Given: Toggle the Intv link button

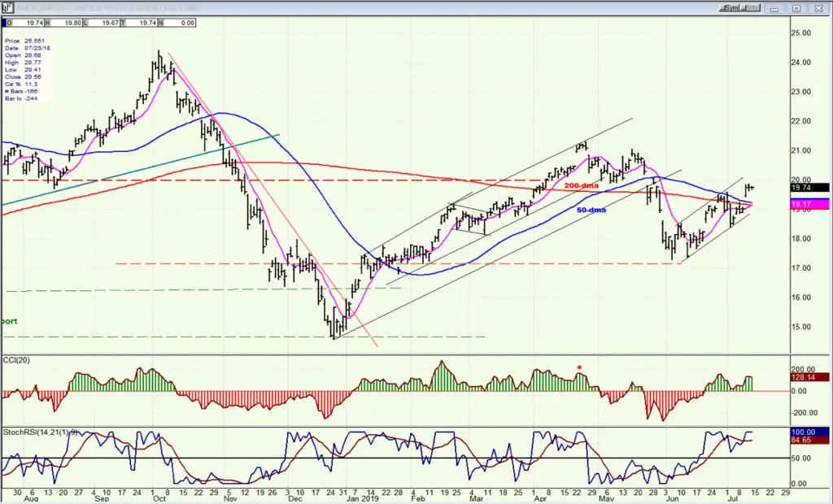Looking at the screenshot, I should (751, 8).
